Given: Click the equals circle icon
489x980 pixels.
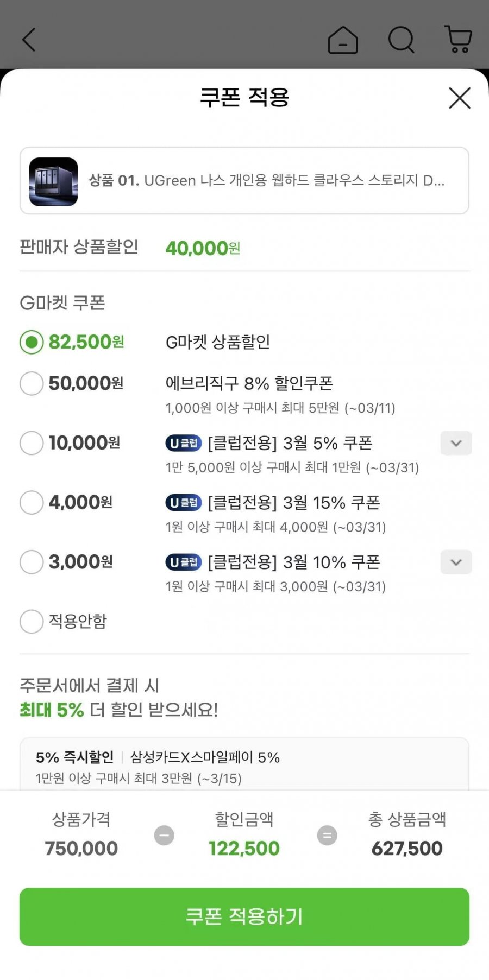Looking at the screenshot, I should click(327, 835).
